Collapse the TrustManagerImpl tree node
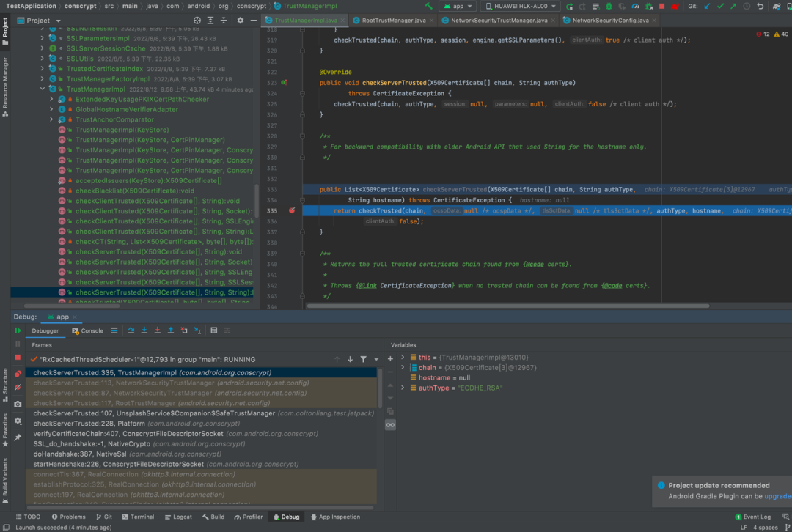 point(43,89)
